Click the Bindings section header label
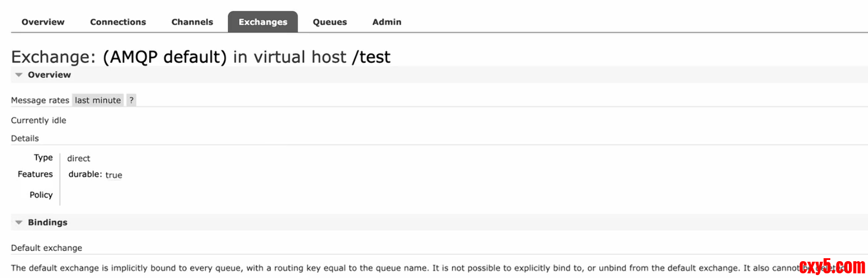The height and width of the screenshot is (278, 868). click(48, 222)
